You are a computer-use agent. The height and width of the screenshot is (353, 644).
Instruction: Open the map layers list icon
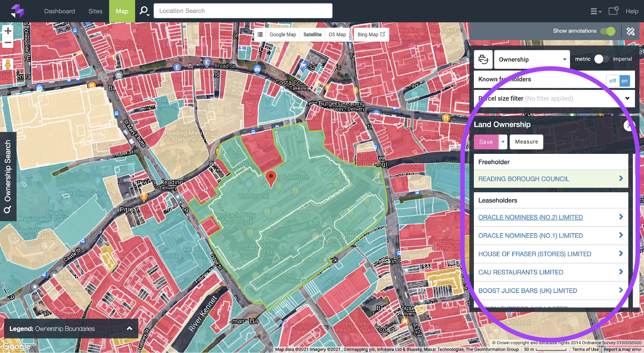[x=260, y=35]
